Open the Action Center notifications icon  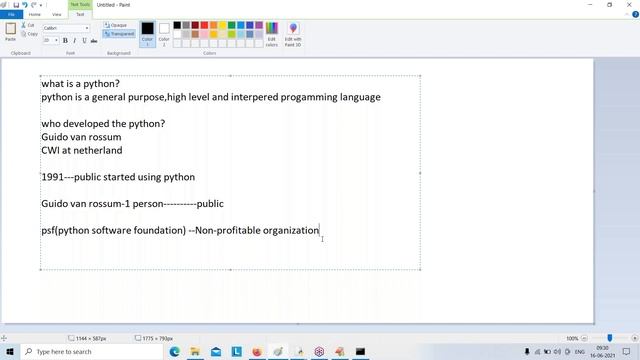click(x=627, y=351)
